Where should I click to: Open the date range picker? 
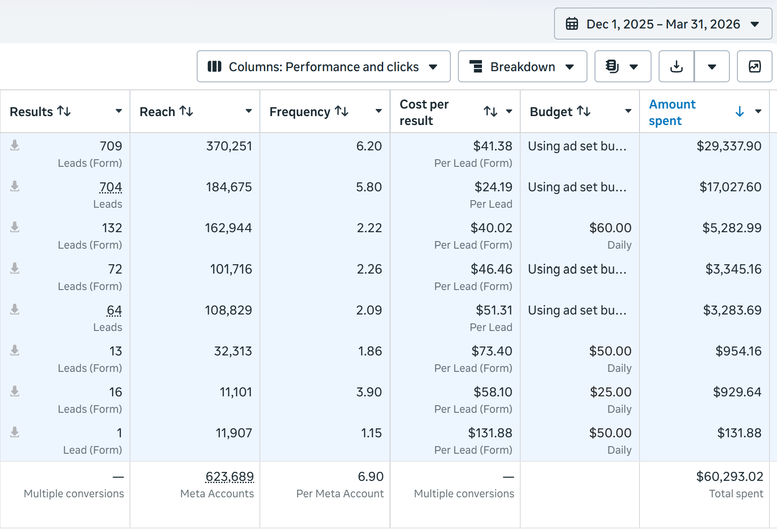click(663, 24)
